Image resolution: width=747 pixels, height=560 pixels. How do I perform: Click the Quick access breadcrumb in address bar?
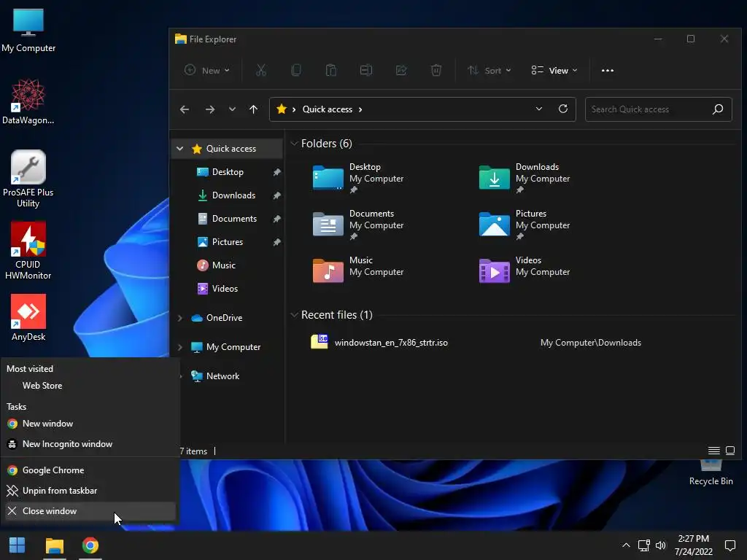[328, 109]
